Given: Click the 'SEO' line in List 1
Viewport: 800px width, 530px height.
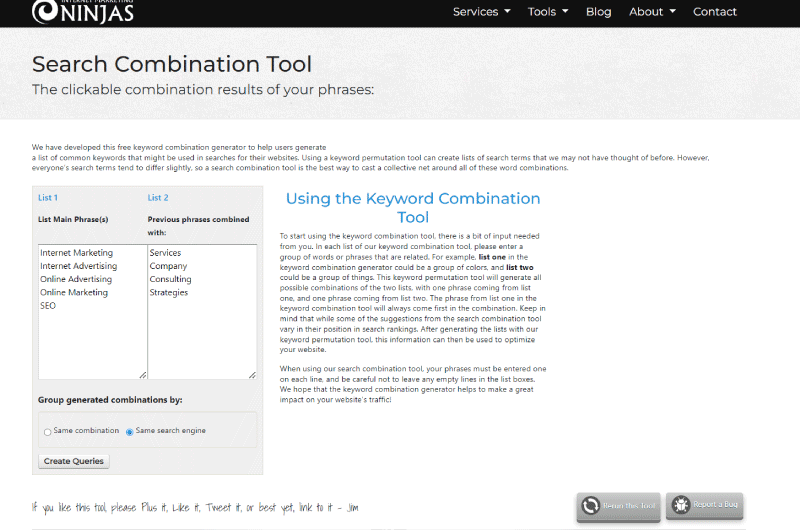Looking at the screenshot, I should (x=48, y=306).
